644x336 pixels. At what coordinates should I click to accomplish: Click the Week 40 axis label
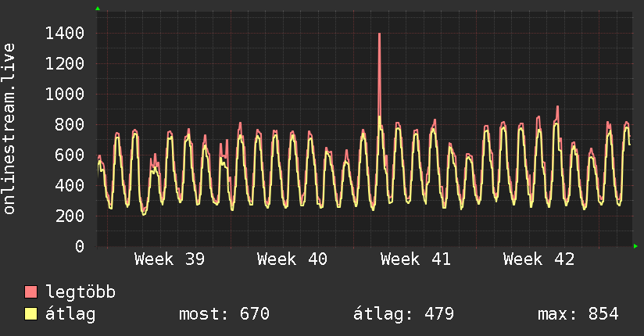(x=292, y=259)
